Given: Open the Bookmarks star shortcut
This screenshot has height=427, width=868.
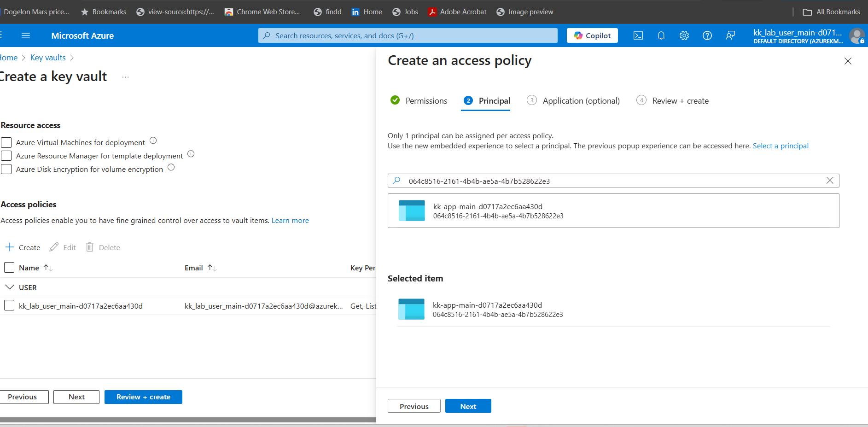Looking at the screenshot, I should click(x=104, y=12).
